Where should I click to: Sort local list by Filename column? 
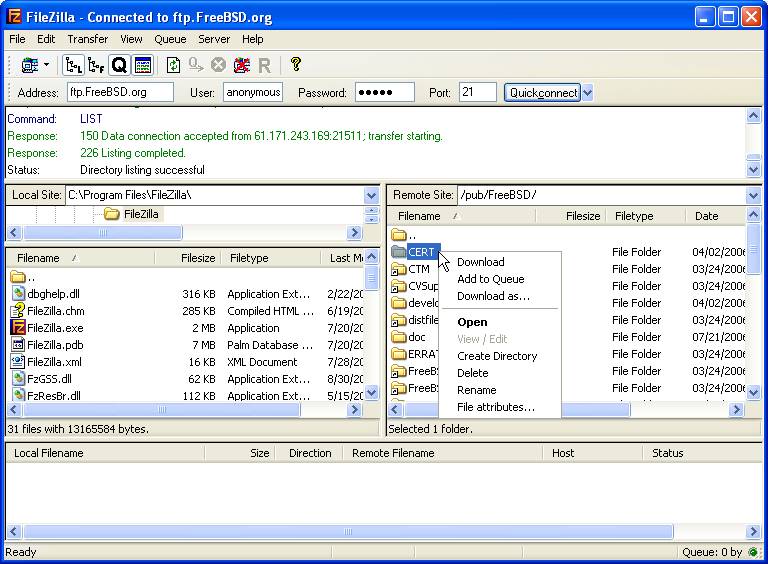[x=81, y=258]
